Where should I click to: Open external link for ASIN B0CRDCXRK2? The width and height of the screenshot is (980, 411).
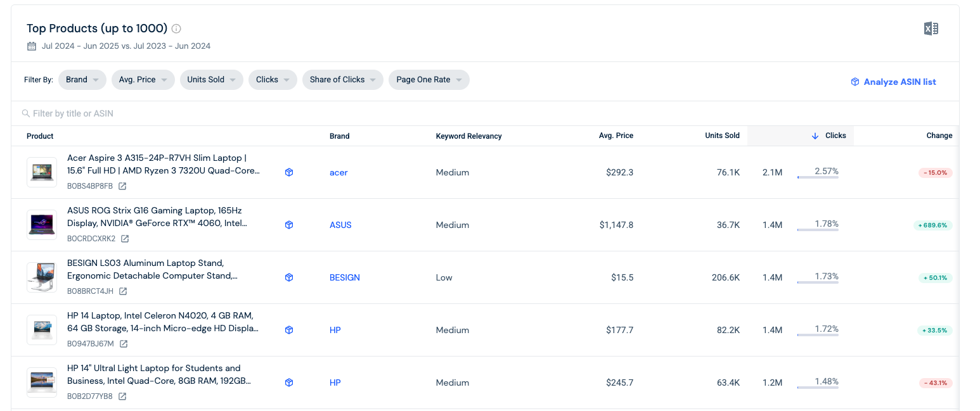(x=125, y=239)
